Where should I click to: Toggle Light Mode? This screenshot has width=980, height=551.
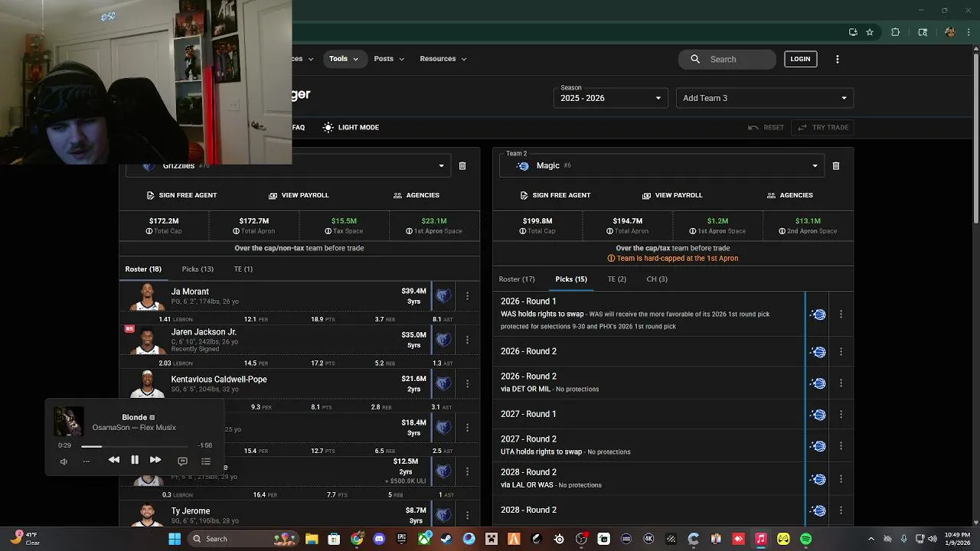(x=351, y=127)
